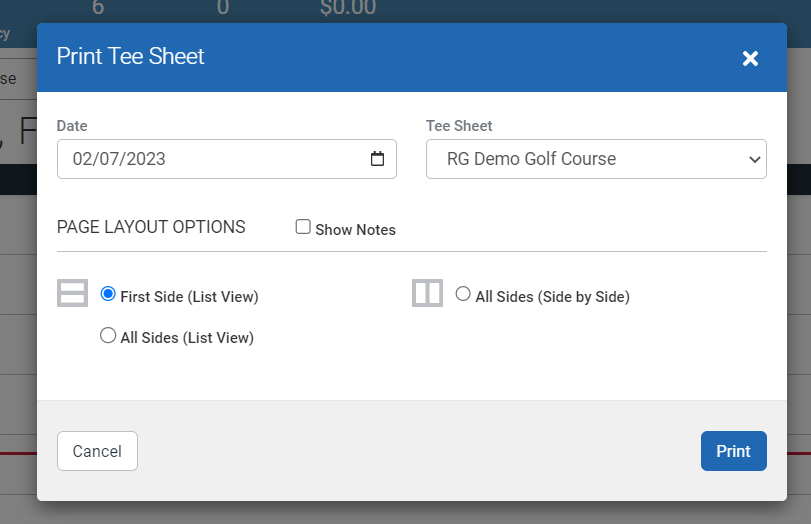Click the list view layout icon
This screenshot has width=811, height=524.
point(73,293)
